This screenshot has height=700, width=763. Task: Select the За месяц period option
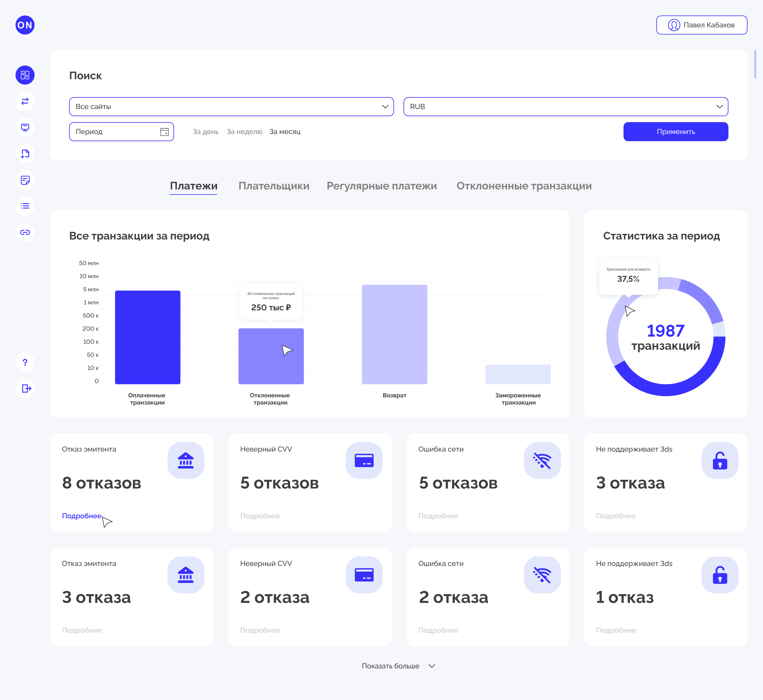[x=285, y=132]
